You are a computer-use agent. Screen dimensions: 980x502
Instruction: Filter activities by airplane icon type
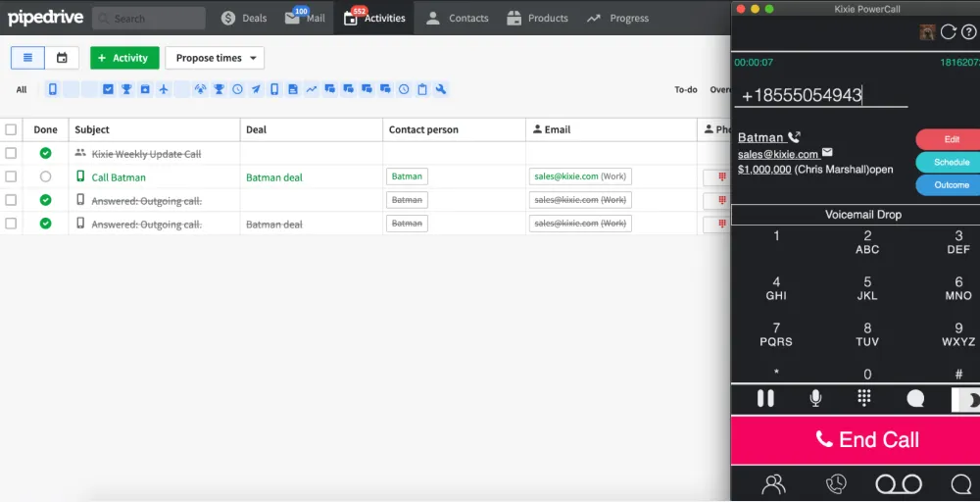click(x=164, y=89)
